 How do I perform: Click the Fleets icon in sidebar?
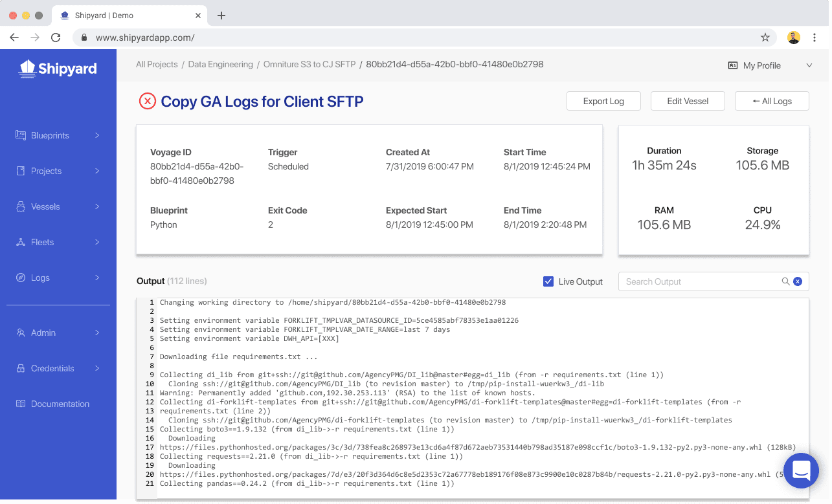(20, 242)
